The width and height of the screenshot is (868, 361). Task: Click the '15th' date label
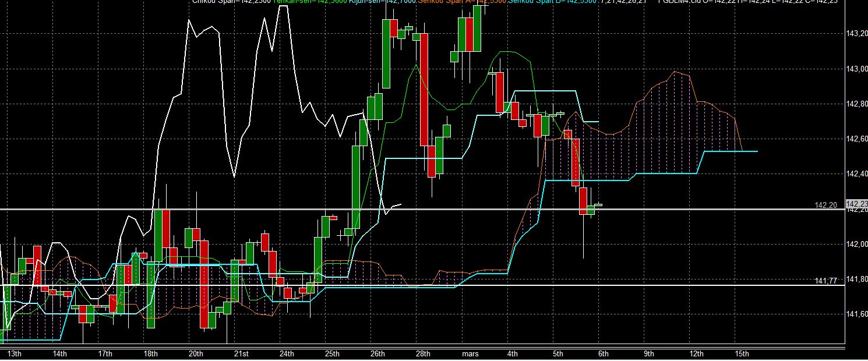coord(742,354)
